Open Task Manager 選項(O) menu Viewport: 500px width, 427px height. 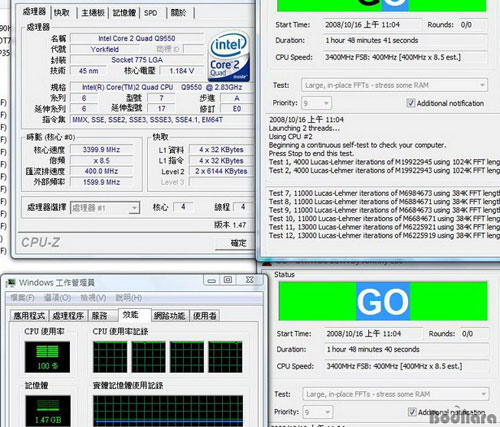[57, 297]
